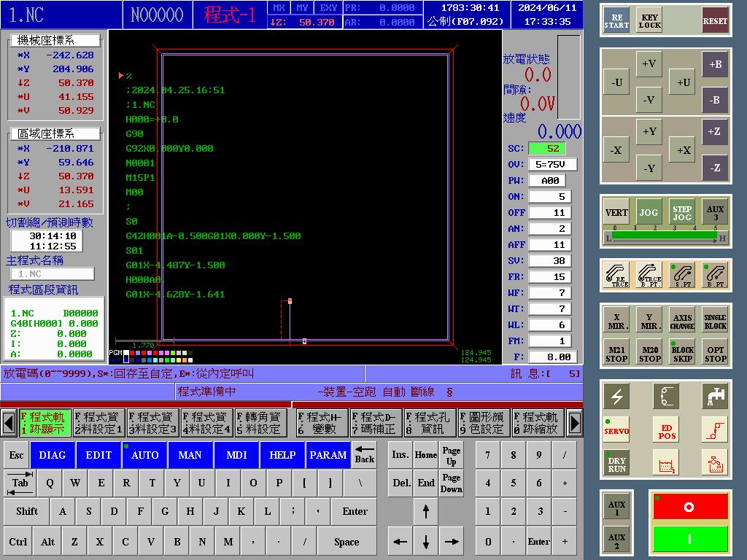Toggle the B.PT. break point icon
747x560 pixels.
point(715,275)
